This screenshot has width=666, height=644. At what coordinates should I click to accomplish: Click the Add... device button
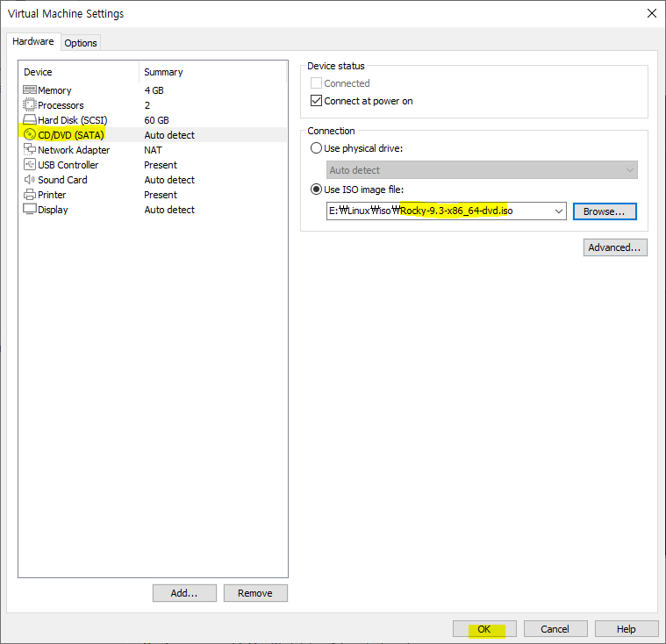coord(184,593)
